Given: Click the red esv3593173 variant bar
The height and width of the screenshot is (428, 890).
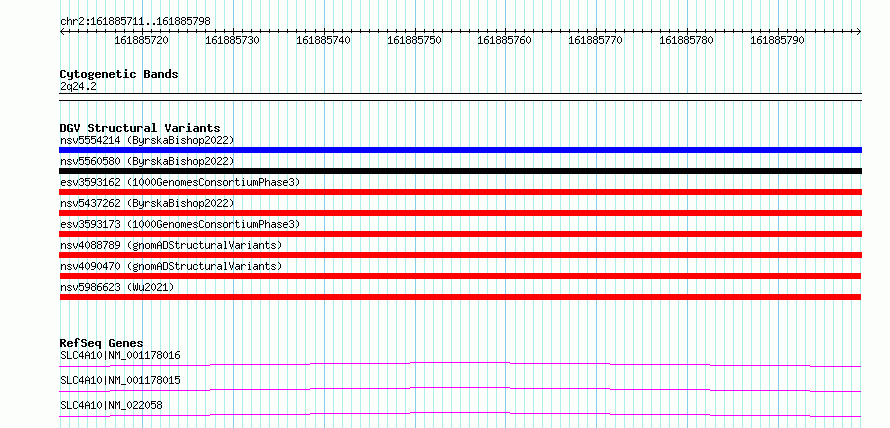Looking at the screenshot, I should 460,234.
